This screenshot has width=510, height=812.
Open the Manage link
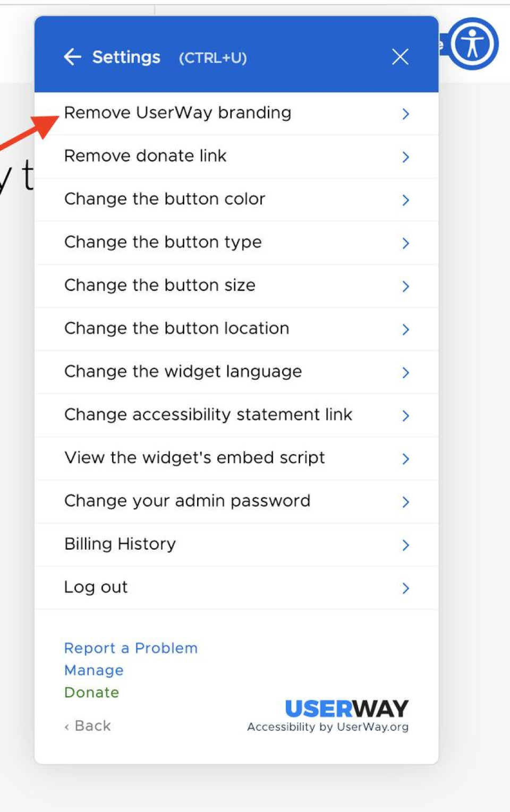[93, 670]
